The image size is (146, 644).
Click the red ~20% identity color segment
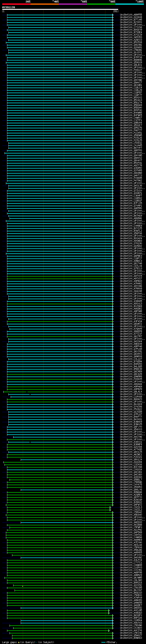click(x=16, y=4)
